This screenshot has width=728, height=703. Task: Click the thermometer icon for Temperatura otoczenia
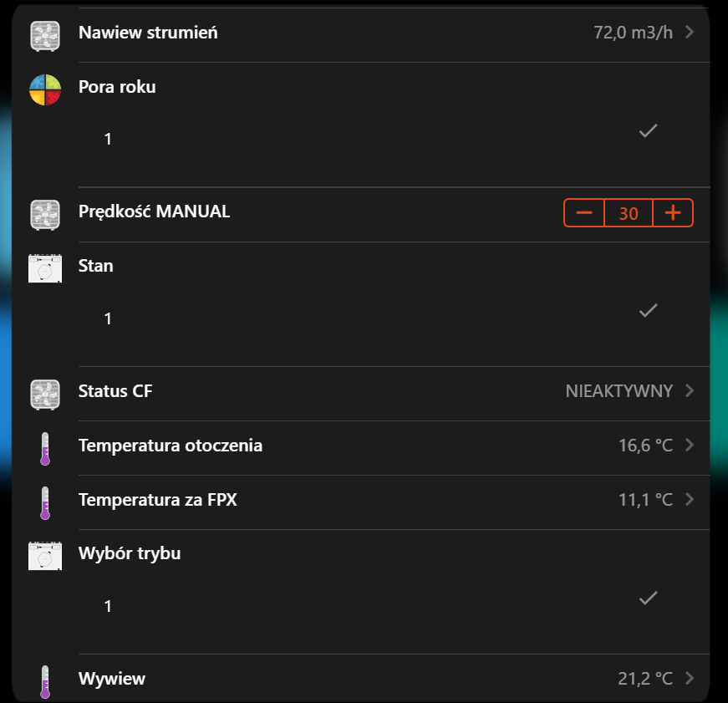45,449
